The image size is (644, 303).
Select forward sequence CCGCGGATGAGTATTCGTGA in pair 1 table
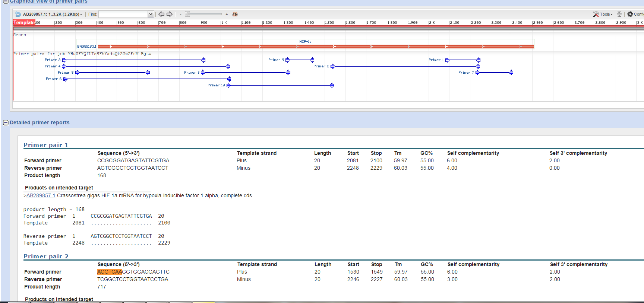[x=133, y=160]
